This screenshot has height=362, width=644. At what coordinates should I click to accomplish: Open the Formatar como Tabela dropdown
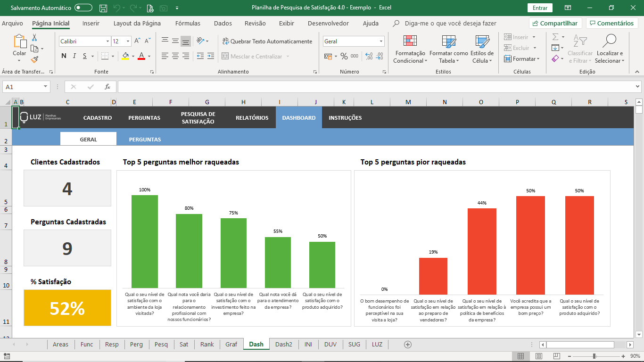pos(448,49)
